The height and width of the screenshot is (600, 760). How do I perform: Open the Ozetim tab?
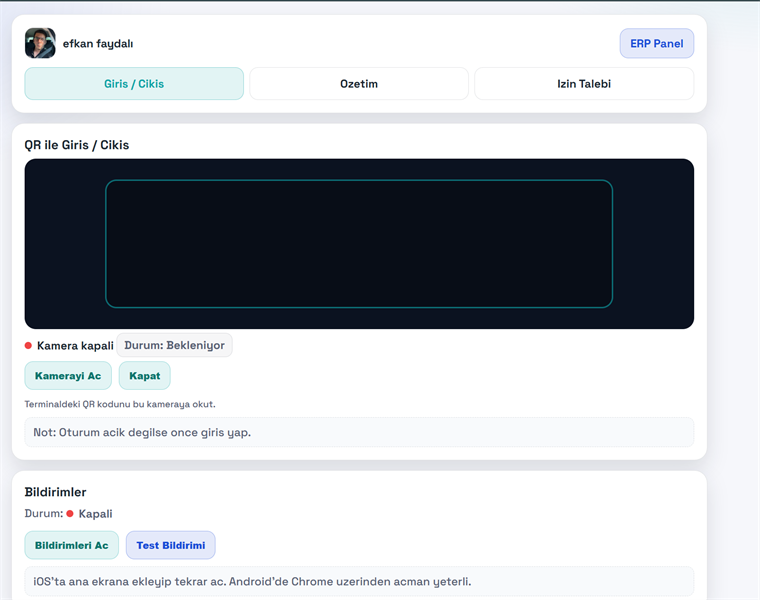359,84
